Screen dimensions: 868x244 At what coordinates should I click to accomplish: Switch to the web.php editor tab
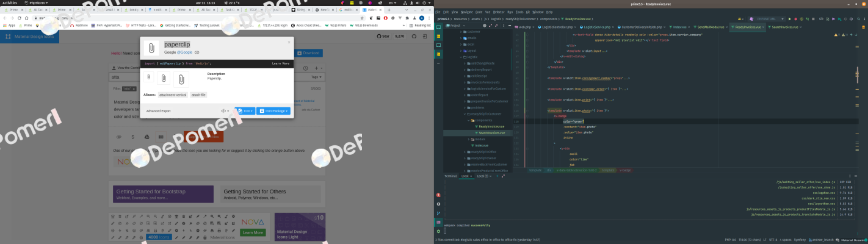point(524,27)
